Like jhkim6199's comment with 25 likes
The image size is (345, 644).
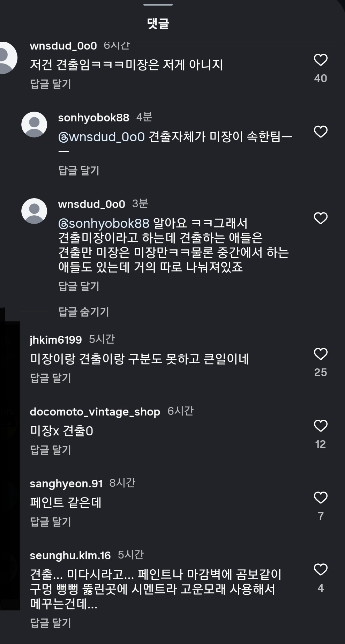[x=321, y=354]
